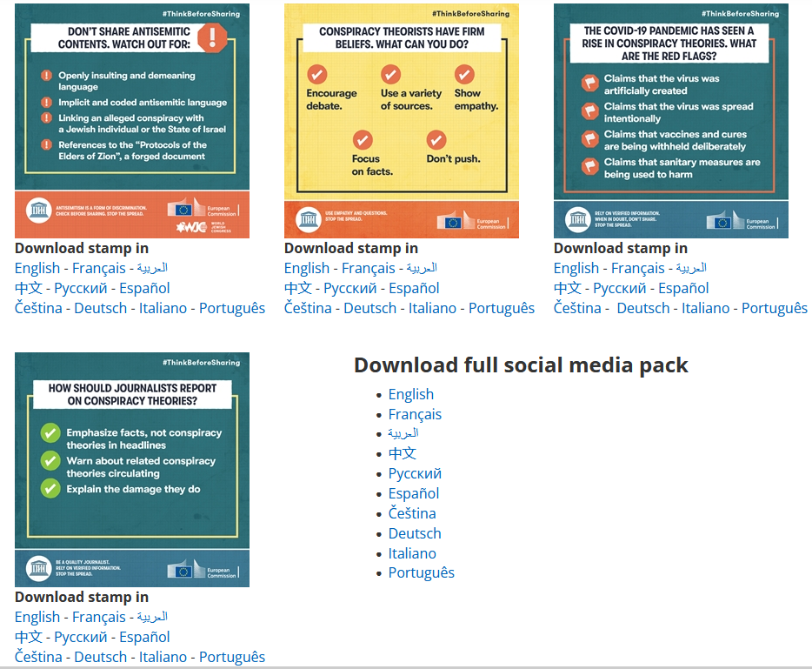Open the COVID-19 red flags stamp image

(x=671, y=121)
